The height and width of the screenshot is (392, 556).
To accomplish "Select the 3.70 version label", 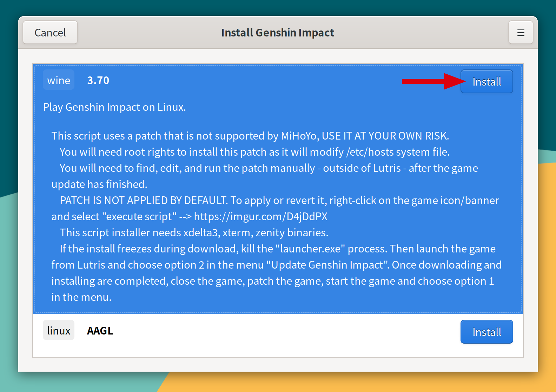I will tap(98, 80).
